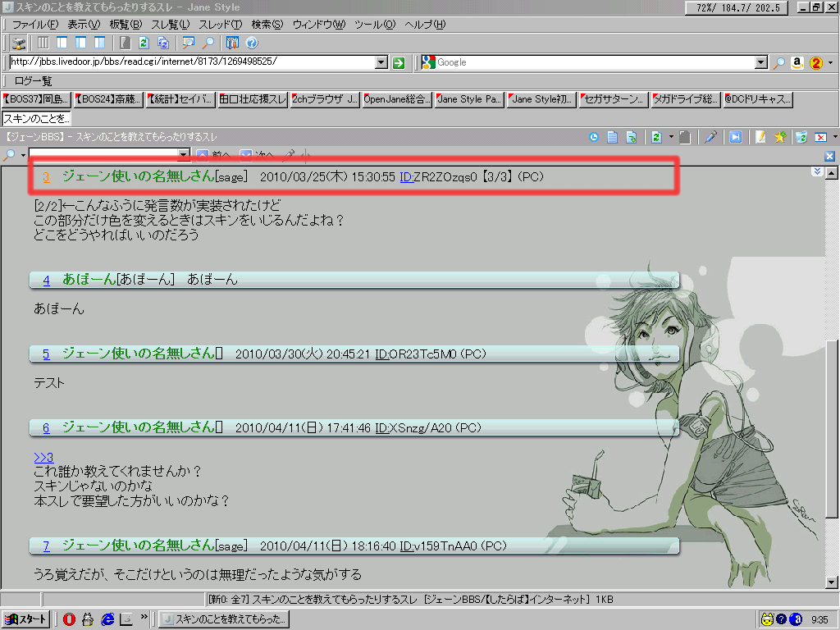The height and width of the screenshot is (630, 840).
Task: Open thread search with the magnifier-on-window icon
Action: (x=188, y=43)
